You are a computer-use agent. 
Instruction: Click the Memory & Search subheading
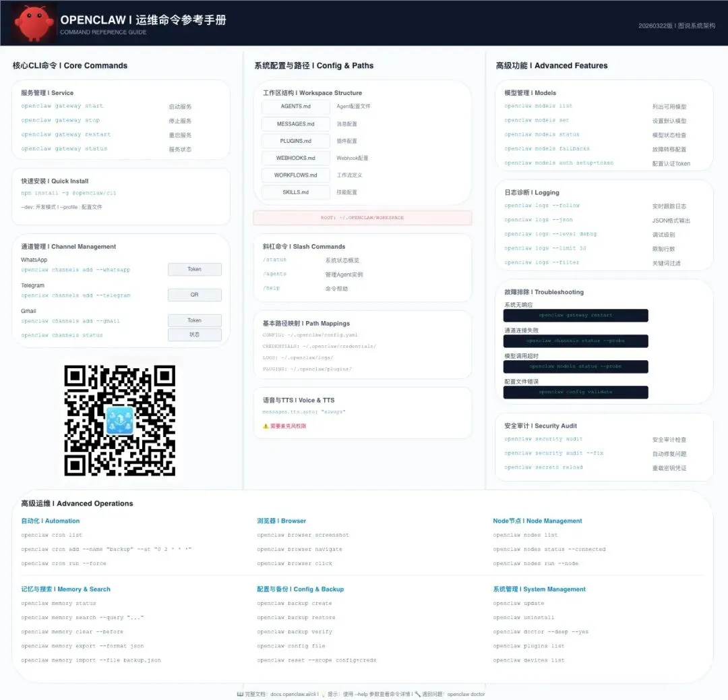pyautogui.click(x=65, y=589)
